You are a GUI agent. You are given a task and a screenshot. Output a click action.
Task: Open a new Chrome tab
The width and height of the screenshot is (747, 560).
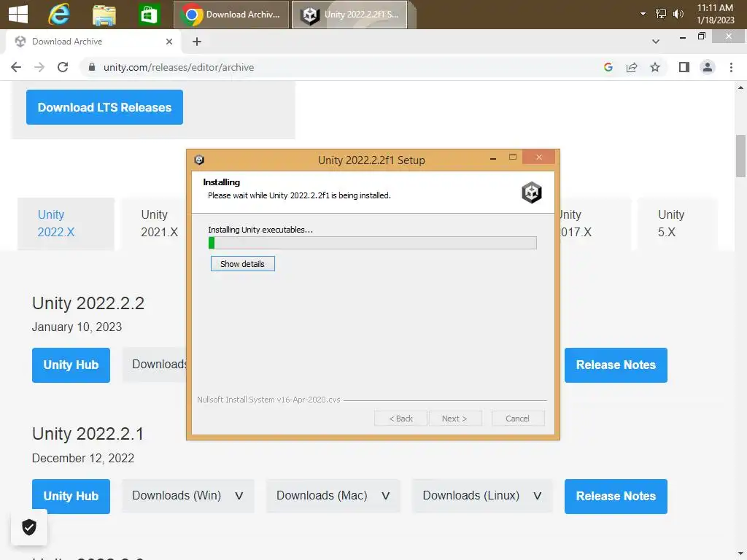coord(197,42)
